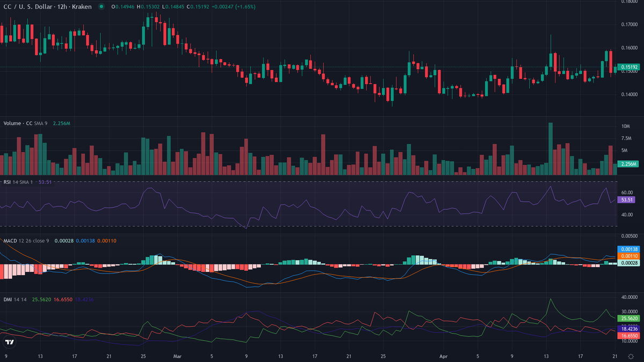Click the 30.0000 DMI scale label
The width and height of the screenshot is (644, 362).
click(x=628, y=311)
